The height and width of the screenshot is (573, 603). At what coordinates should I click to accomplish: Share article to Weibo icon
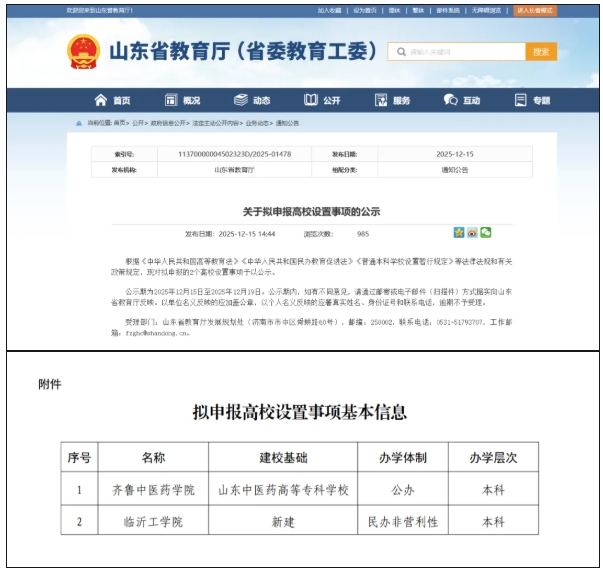pyautogui.click(x=472, y=233)
